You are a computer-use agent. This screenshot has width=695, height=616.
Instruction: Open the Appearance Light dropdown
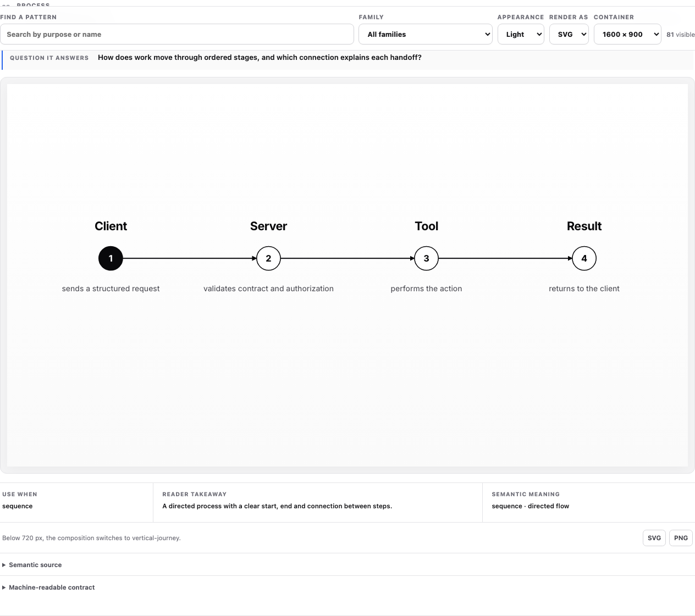[x=521, y=34]
